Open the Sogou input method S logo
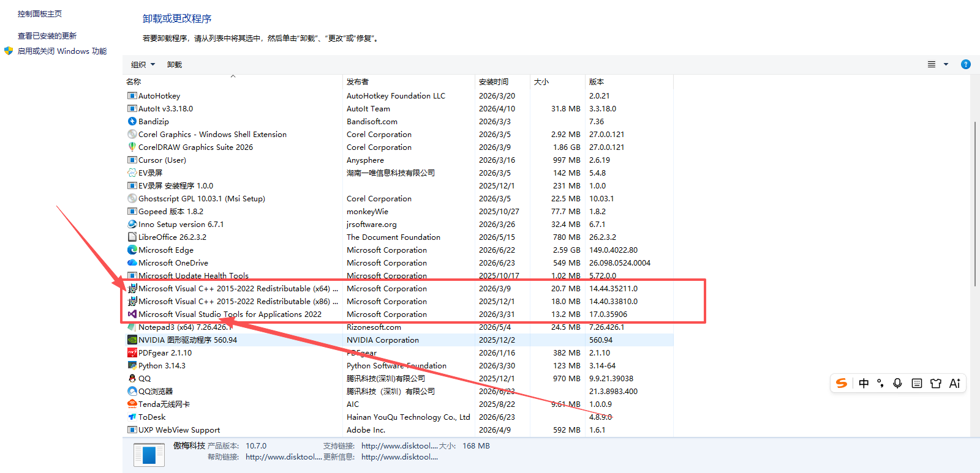Viewport: 980px width, 473px height. coord(842,383)
